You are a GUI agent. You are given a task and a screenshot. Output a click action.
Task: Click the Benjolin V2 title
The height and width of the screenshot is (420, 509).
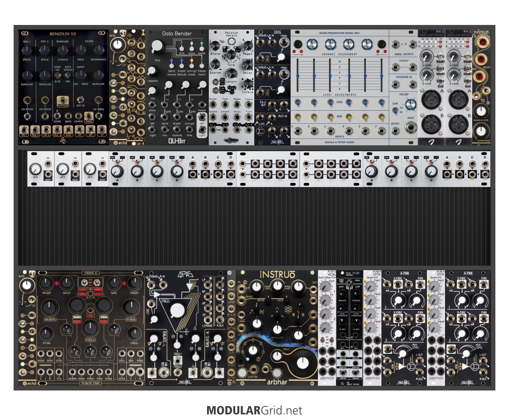[x=63, y=34]
